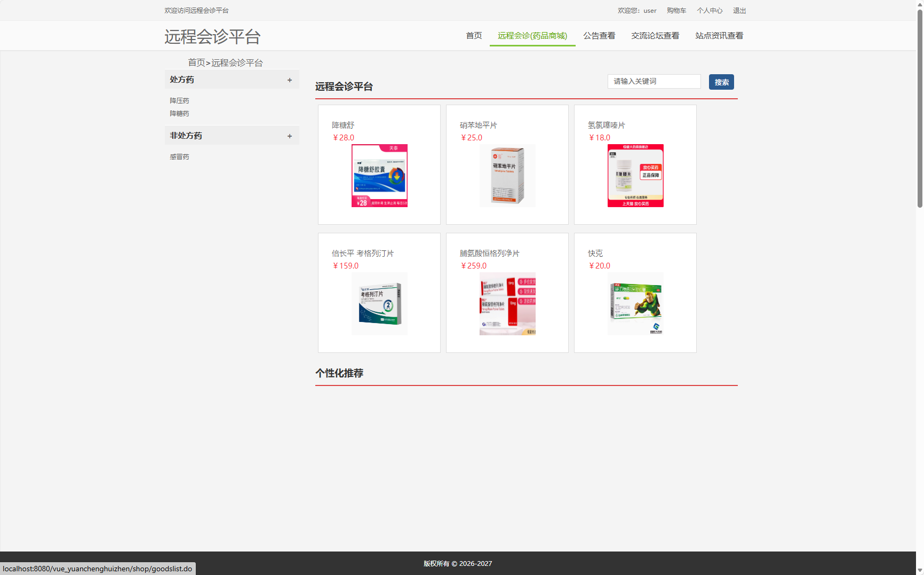Switch to the 公告查看 tab
Screen dimensions: 924x575
click(x=599, y=35)
